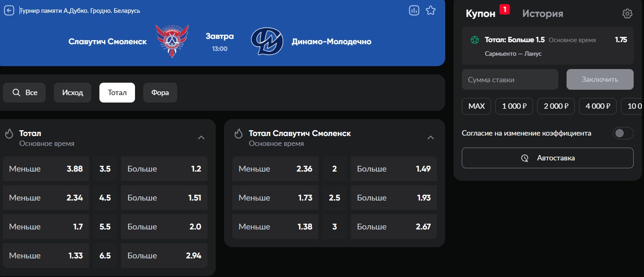Click the Славутич Смоленск team logo
This screenshot has height=277, width=644.
(172, 41)
